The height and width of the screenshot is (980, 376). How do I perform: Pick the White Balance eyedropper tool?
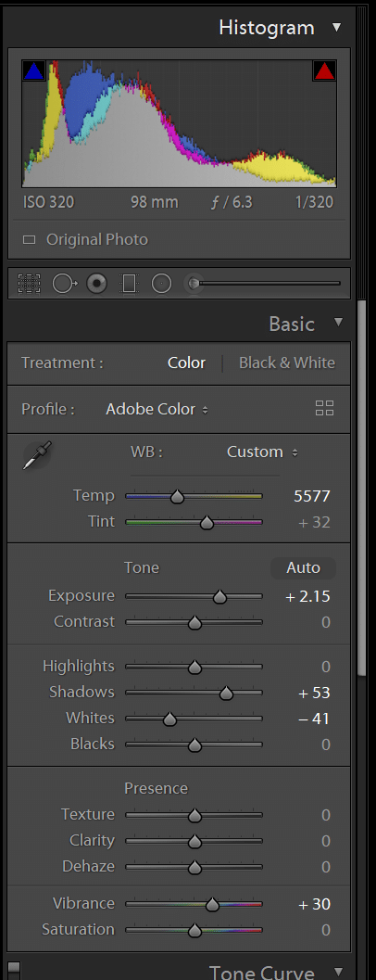coord(37,455)
